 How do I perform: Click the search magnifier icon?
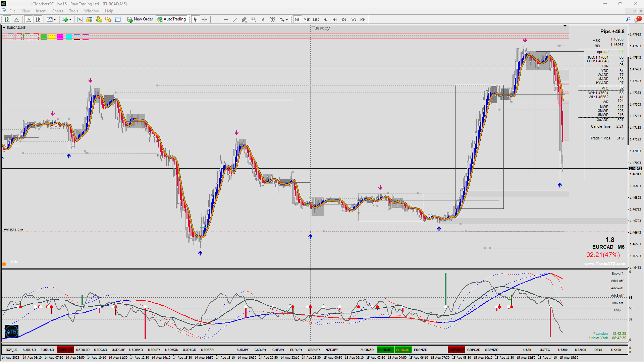click(628, 19)
